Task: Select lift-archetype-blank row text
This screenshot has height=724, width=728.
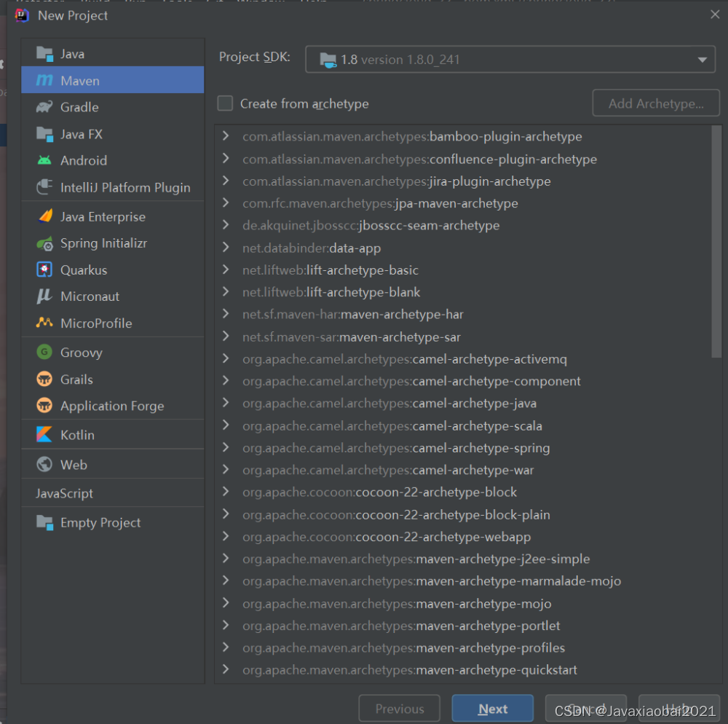Action: (x=331, y=292)
